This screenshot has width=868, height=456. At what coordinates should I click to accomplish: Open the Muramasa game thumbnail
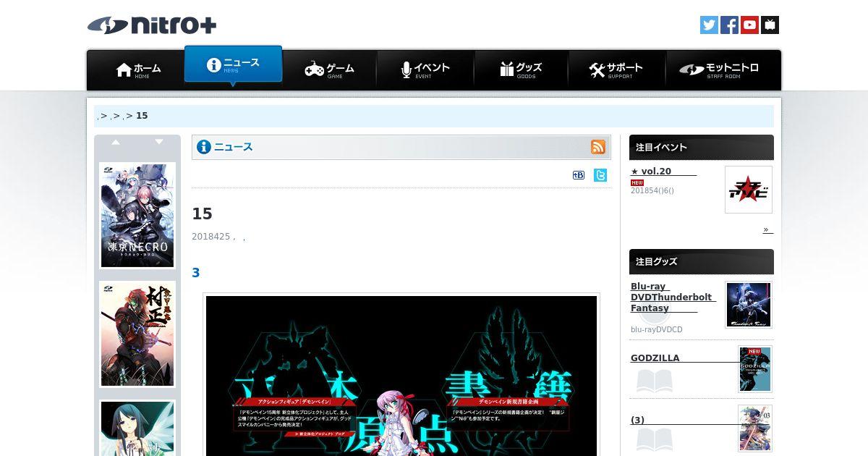[x=137, y=334]
